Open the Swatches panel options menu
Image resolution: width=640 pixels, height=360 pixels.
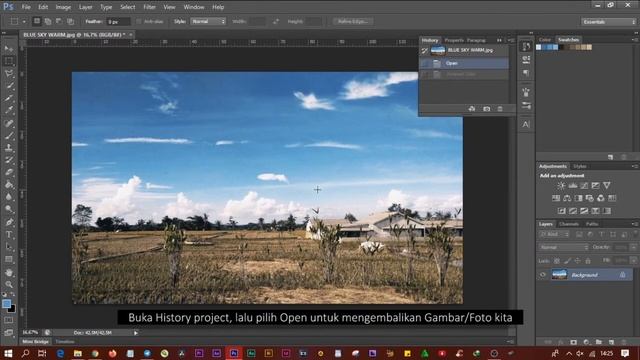(x=634, y=40)
